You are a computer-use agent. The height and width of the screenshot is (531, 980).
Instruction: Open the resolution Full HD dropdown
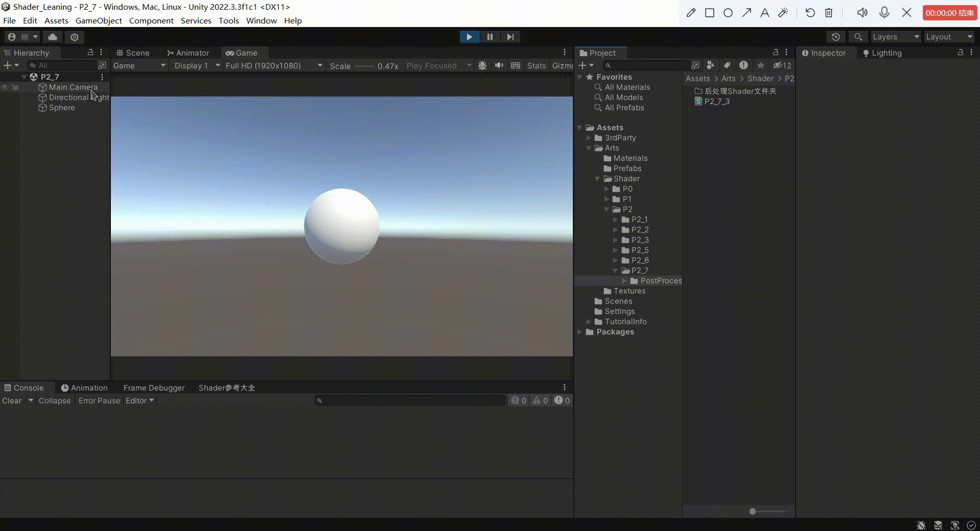click(x=273, y=65)
